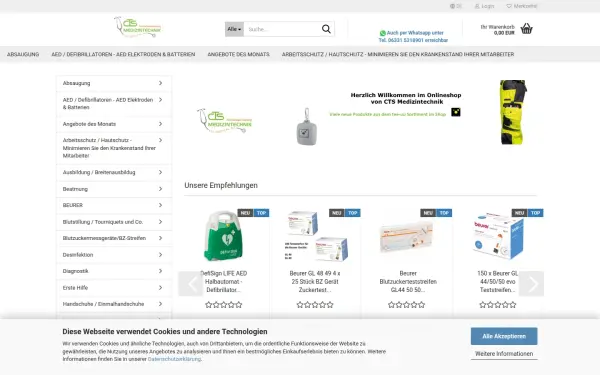This screenshot has height=375, width=600.
Task: Click into the Suche search field
Action: (x=282, y=29)
